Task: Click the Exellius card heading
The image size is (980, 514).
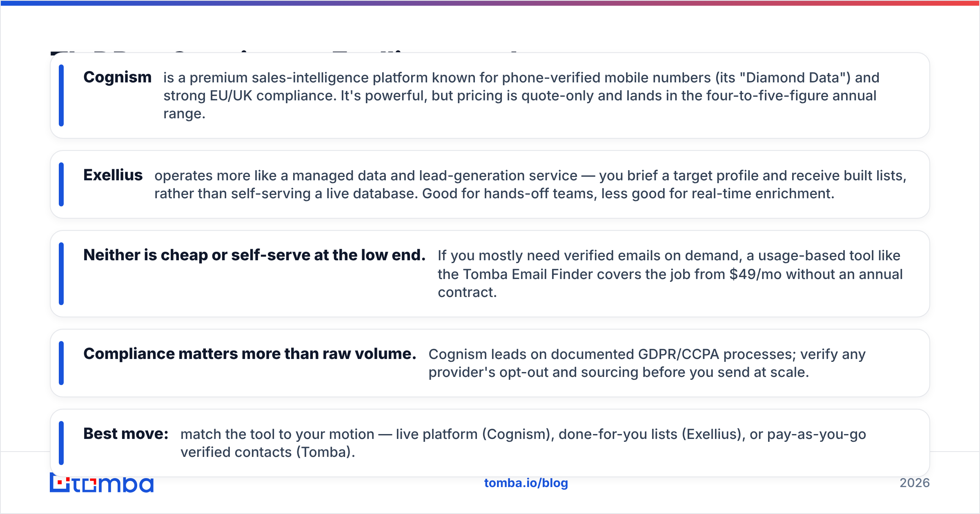Action: point(113,175)
